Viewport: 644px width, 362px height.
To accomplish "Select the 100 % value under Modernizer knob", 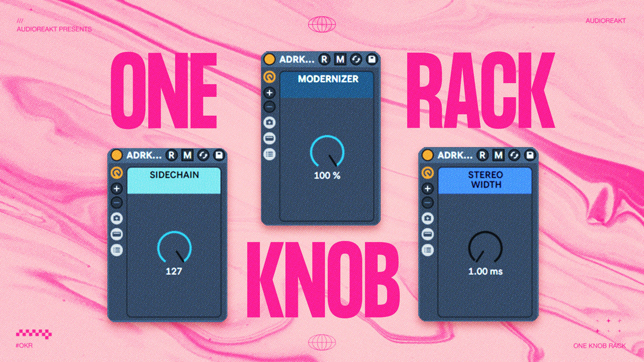I will (x=327, y=175).
